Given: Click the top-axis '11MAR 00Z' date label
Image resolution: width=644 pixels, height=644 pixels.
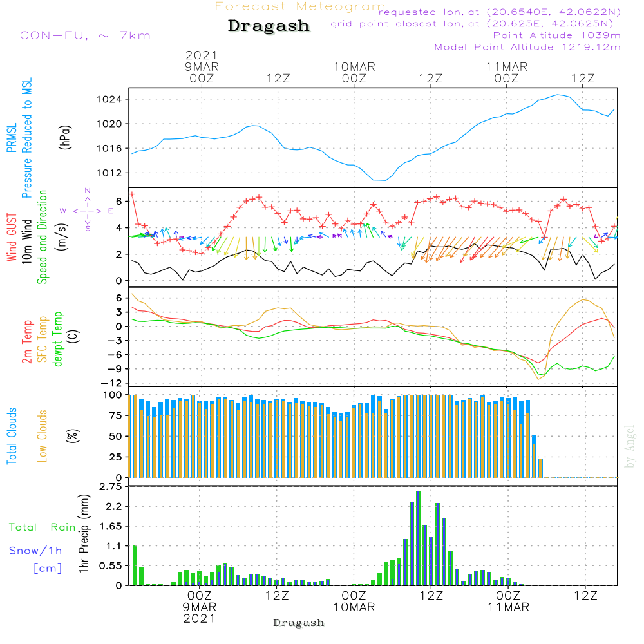Looking at the screenshot, I should pos(506,72).
